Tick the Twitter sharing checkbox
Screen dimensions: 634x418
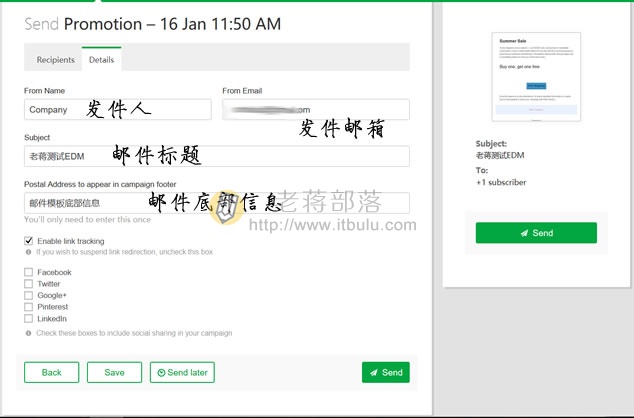28,284
